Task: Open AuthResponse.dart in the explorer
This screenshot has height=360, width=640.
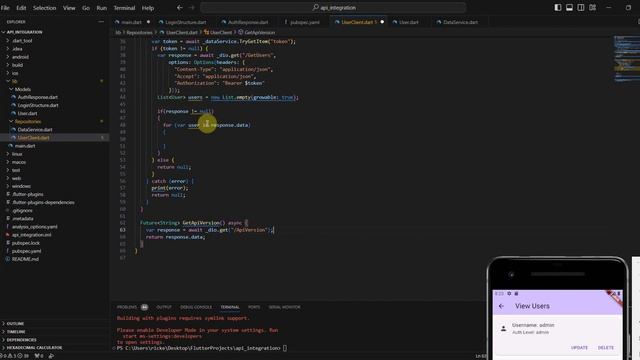Action: tap(38, 97)
